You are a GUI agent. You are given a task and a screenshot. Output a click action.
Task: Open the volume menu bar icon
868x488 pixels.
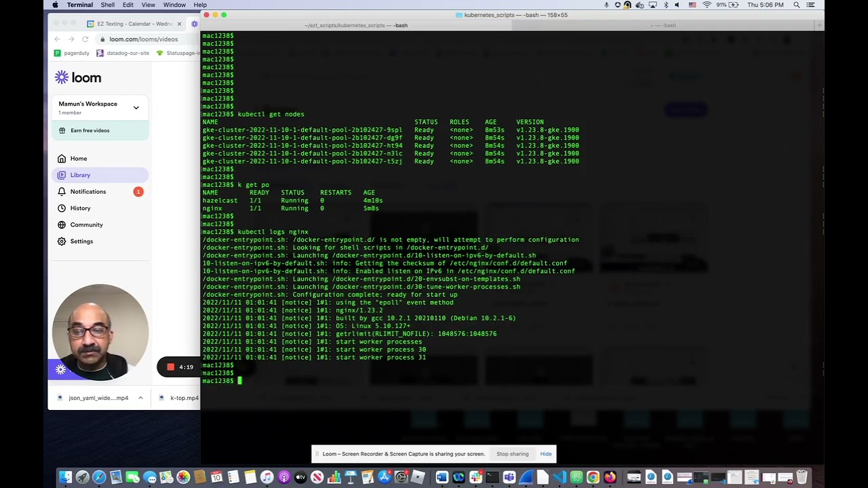click(x=678, y=5)
